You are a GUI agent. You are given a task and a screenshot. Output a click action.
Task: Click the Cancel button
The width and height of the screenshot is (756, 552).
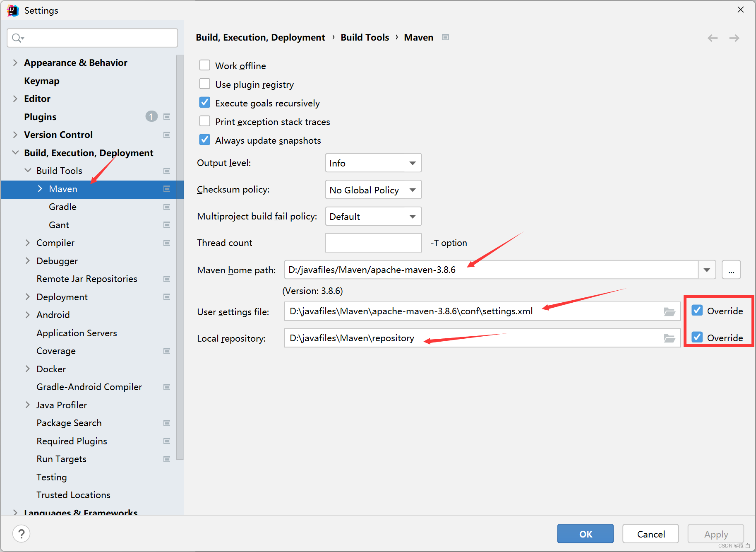[650, 534]
